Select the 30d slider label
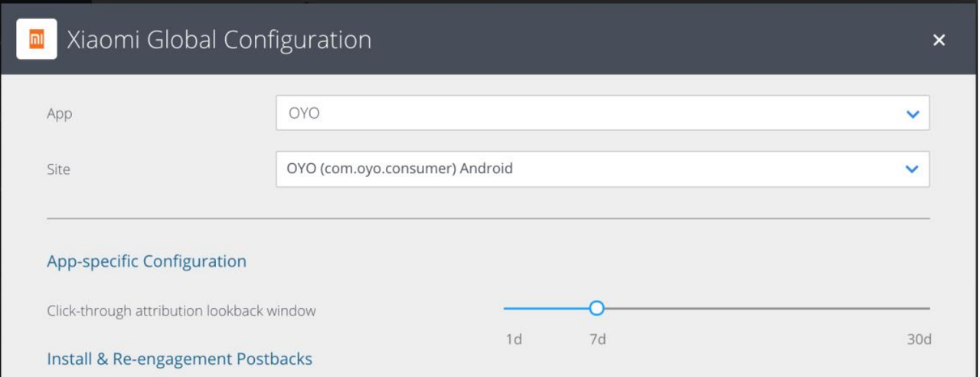This screenshot has height=377, width=980. pos(919,339)
